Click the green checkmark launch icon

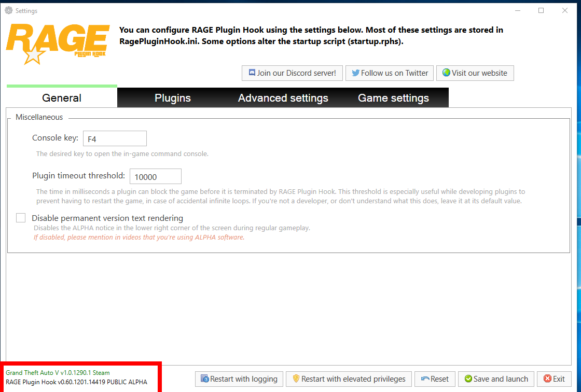click(x=468, y=379)
